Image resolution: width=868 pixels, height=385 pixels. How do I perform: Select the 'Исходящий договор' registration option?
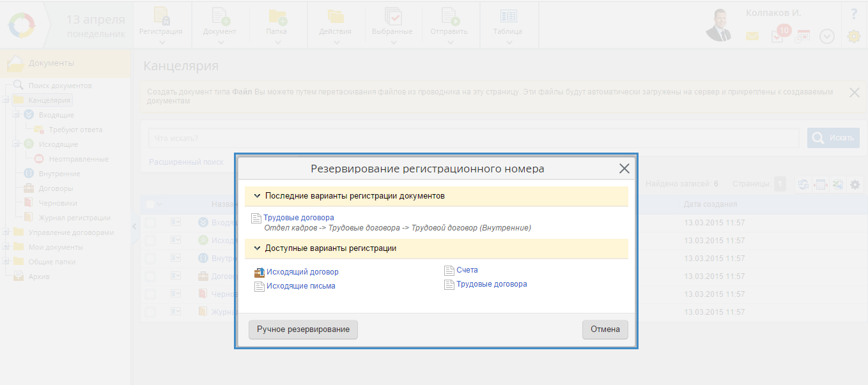click(302, 272)
